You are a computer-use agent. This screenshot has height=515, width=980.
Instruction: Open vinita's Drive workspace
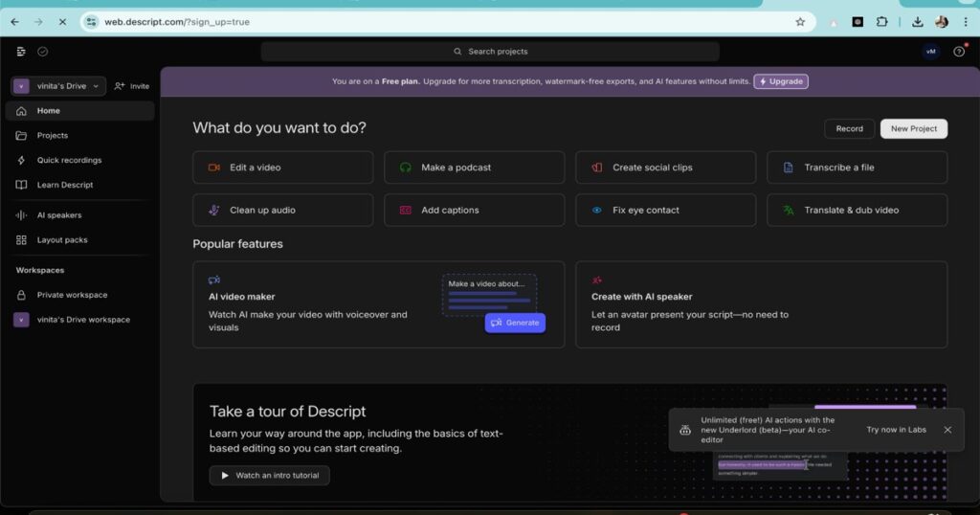[x=79, y=320]
